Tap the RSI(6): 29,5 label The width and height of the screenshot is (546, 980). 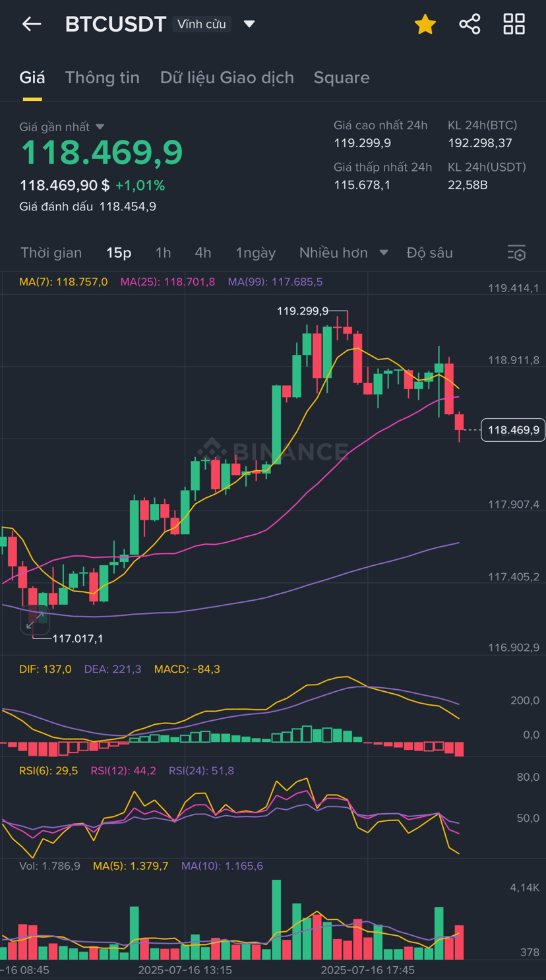[49, 770]
